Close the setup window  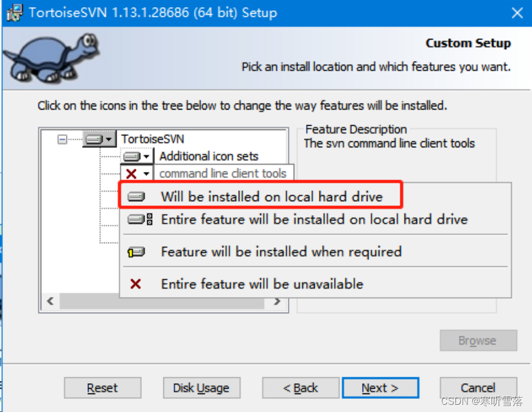tap(516, 13)
